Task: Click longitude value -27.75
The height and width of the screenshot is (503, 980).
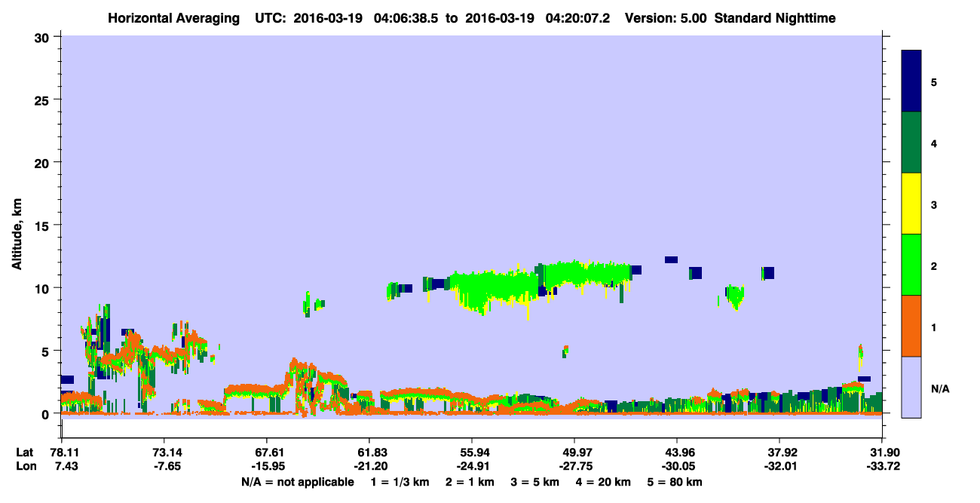Action: (574, 467)
